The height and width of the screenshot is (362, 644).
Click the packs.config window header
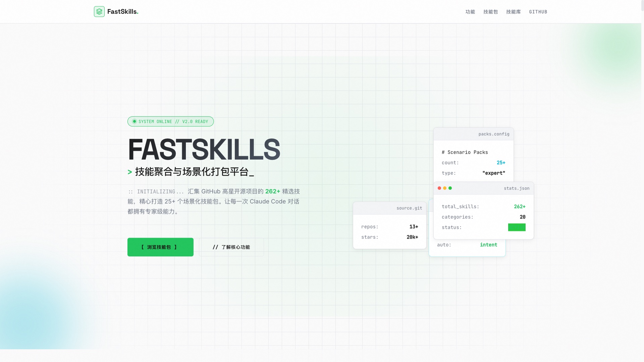tap(473, 134)
